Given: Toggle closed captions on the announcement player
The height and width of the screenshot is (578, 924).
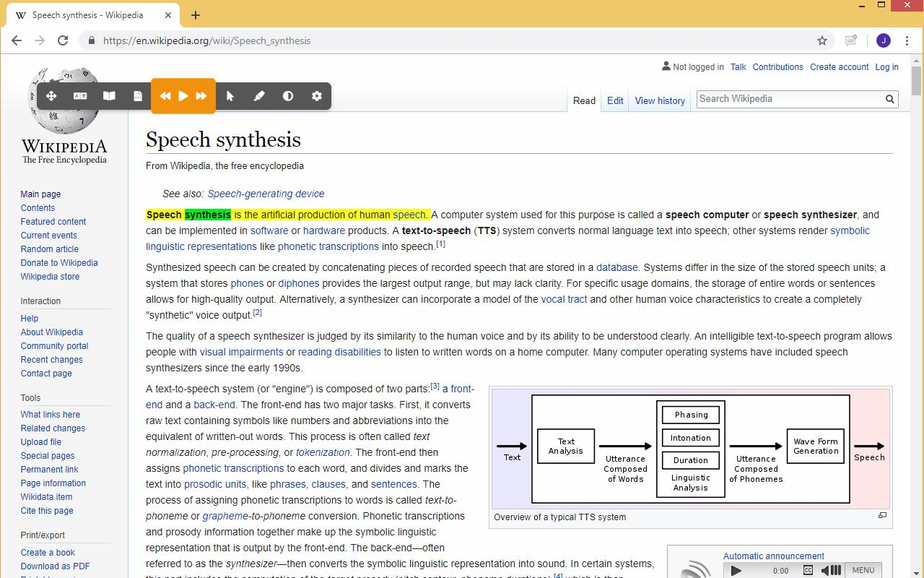Looking at the screenshot, I should click(808, 570).
